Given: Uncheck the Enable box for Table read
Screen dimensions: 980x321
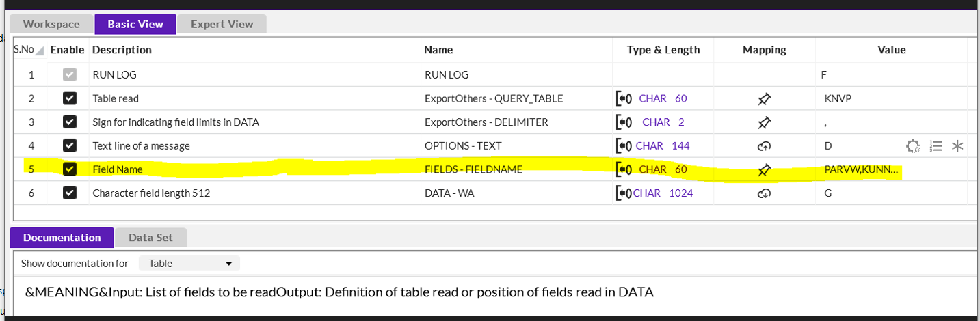Looking at the screenshot, I should (69, 98).
